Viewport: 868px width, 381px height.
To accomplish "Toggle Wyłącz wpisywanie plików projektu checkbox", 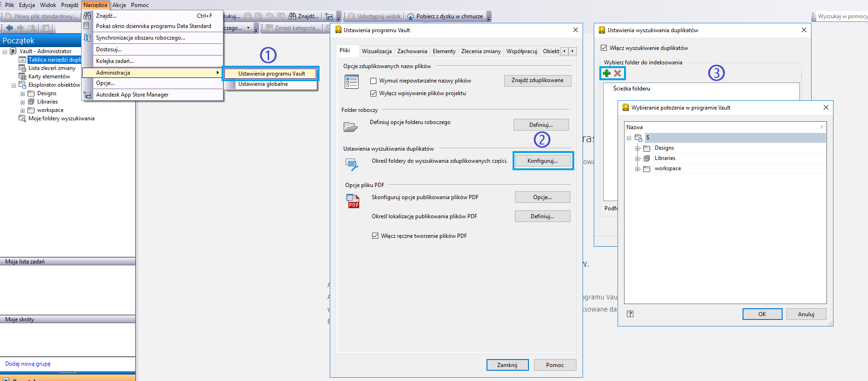I will pyautogui.click(x=373, y=93).
